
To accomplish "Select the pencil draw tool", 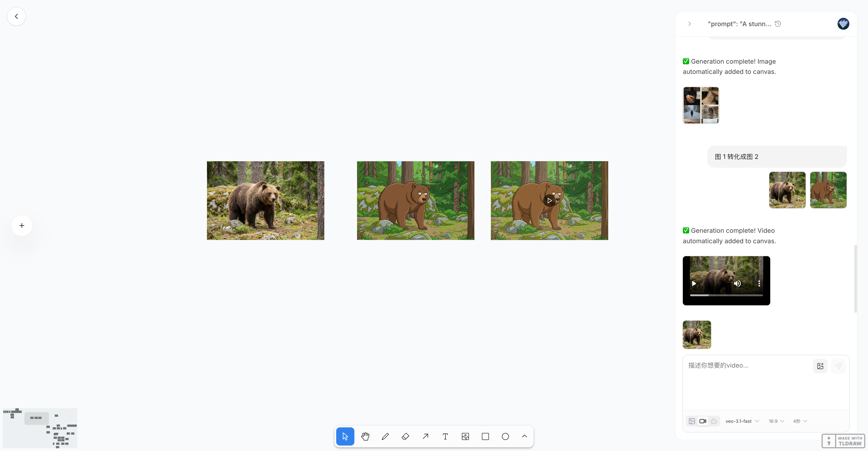I will pyautogui.click(x=385, y=436).
